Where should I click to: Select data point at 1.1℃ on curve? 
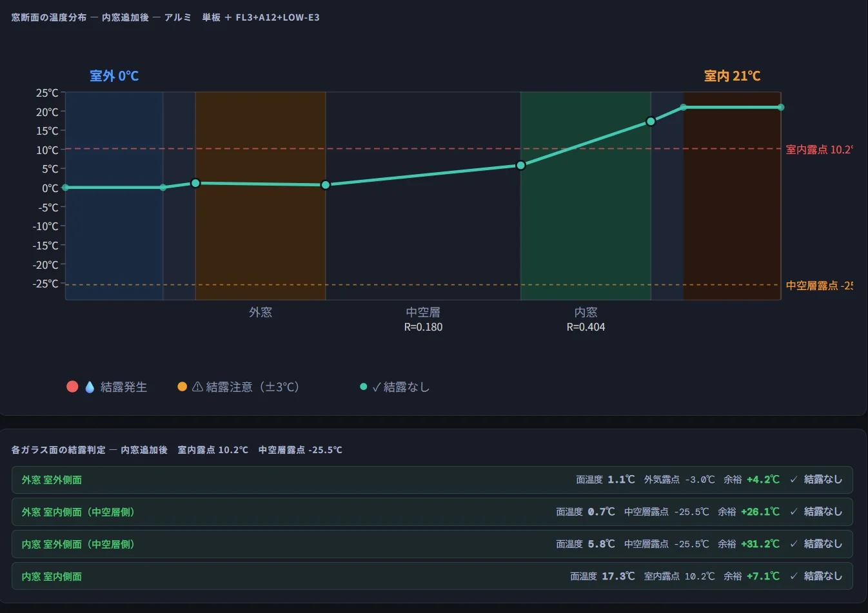pyautogui.click(x=195, y=183)
